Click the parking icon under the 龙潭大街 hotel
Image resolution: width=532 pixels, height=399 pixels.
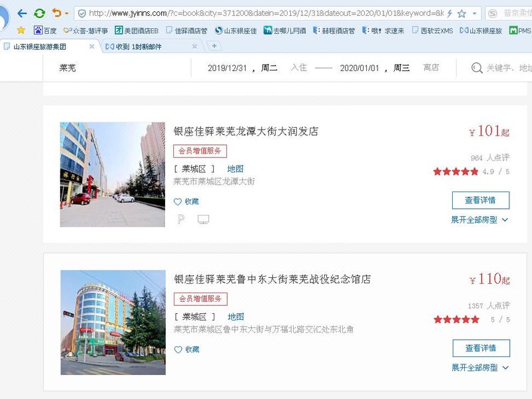pyautogui.click(x=180, y=219)
